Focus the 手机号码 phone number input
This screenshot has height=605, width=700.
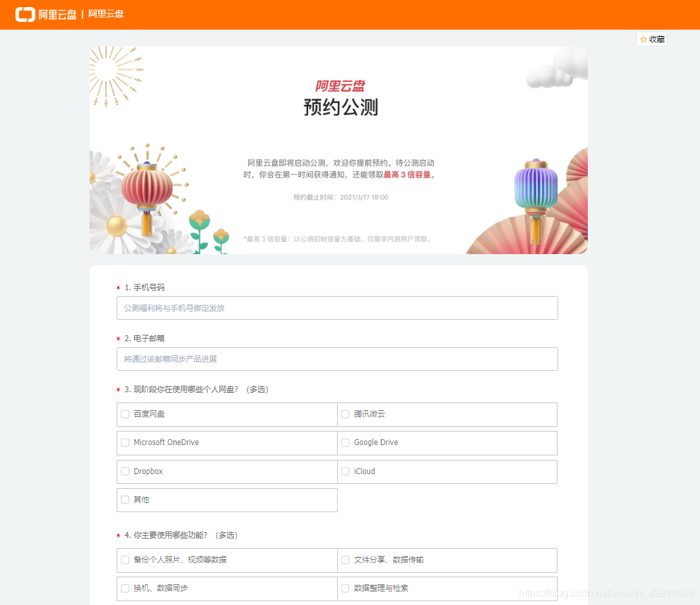(x=337, y=308)
